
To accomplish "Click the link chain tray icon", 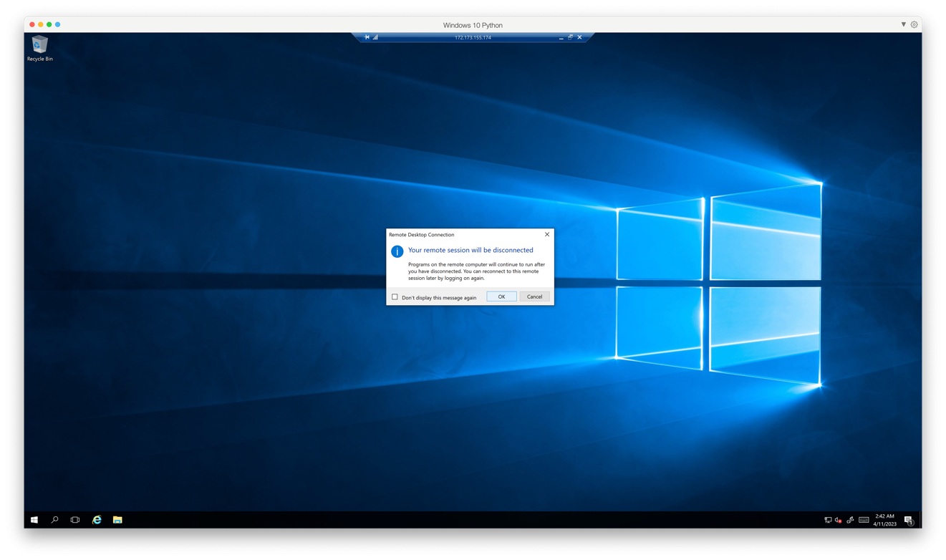I will 850,520.
